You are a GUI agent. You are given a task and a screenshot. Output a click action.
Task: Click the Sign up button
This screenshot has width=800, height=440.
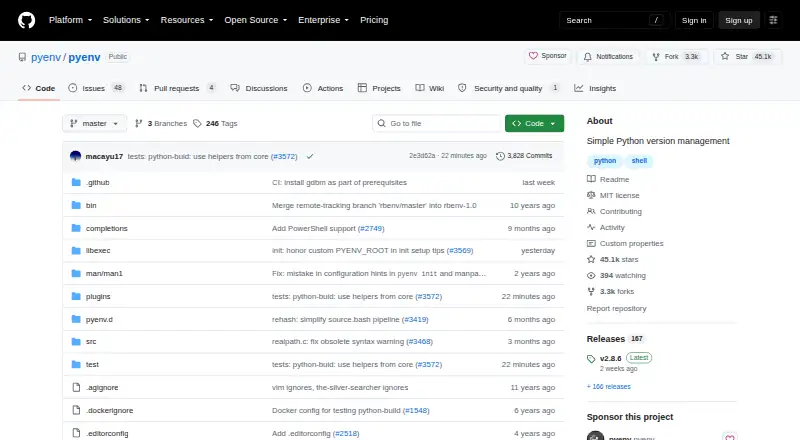click(x=739, y=20)
